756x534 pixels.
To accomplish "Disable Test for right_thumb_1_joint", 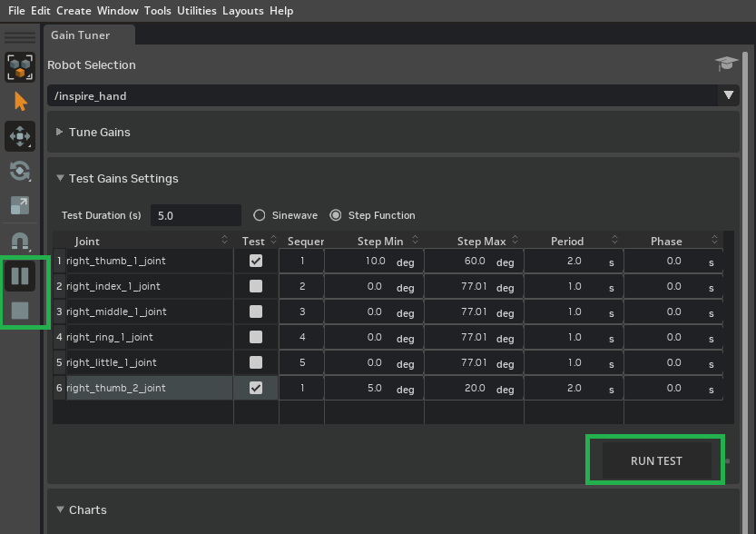I will point(256,261).
